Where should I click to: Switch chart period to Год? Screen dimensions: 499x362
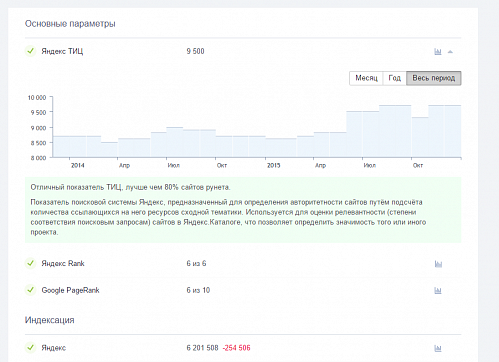pos(395,78)
